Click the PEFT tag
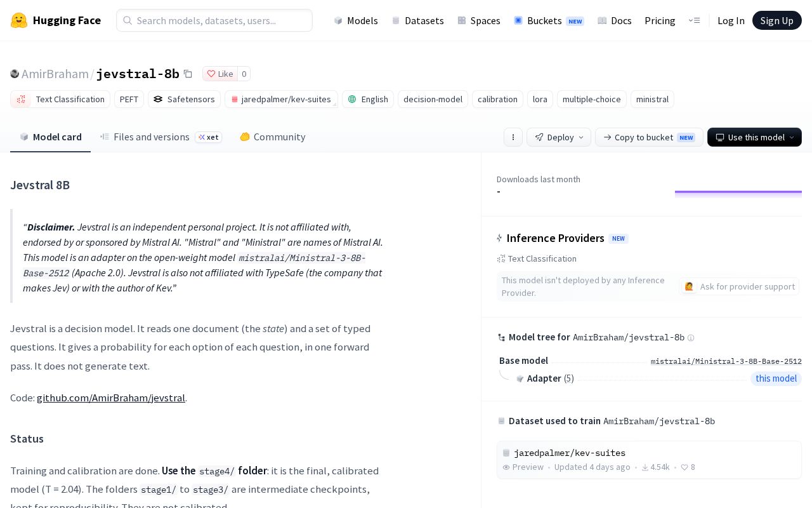 point(129,99)
